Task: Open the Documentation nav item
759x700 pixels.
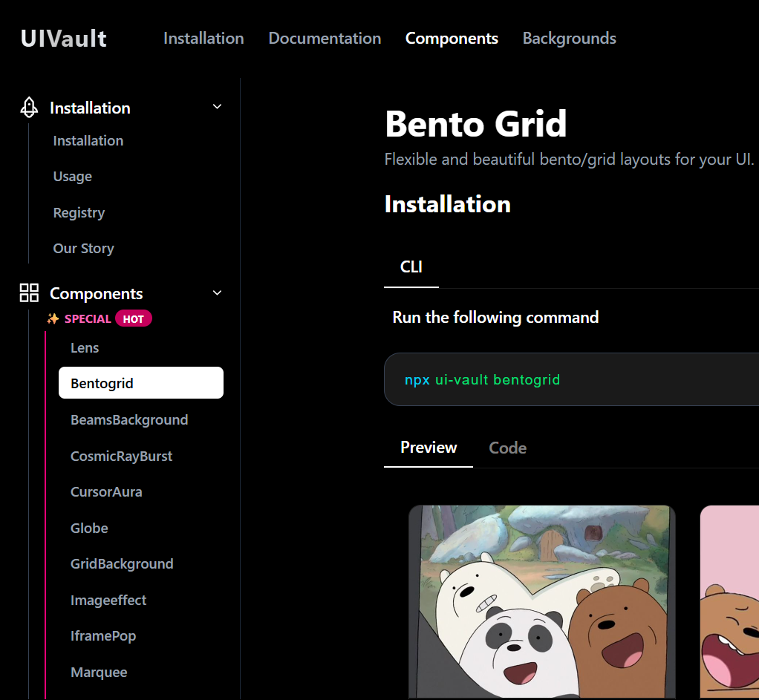Action: tap(325, 38)
